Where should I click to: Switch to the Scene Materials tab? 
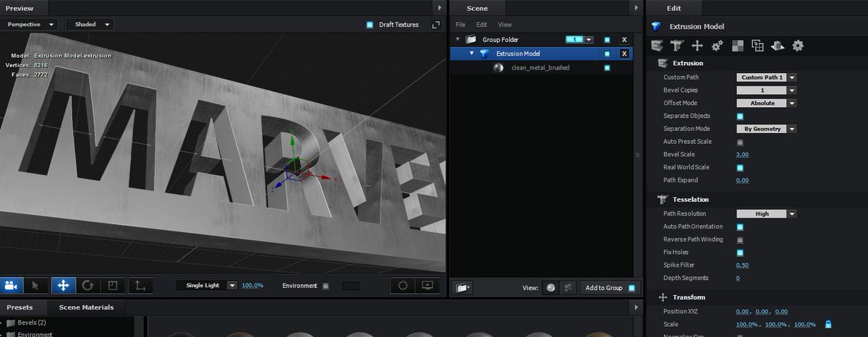tap(86, 307)
